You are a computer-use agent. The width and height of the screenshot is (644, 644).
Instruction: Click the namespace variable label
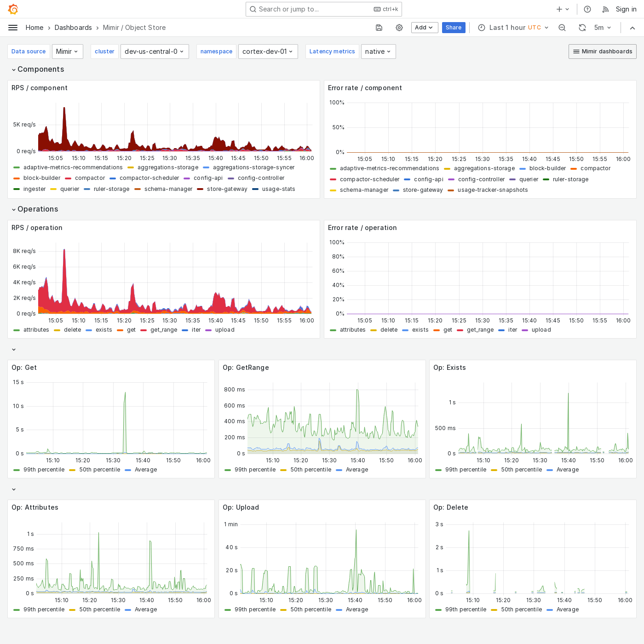click(216, 52)
